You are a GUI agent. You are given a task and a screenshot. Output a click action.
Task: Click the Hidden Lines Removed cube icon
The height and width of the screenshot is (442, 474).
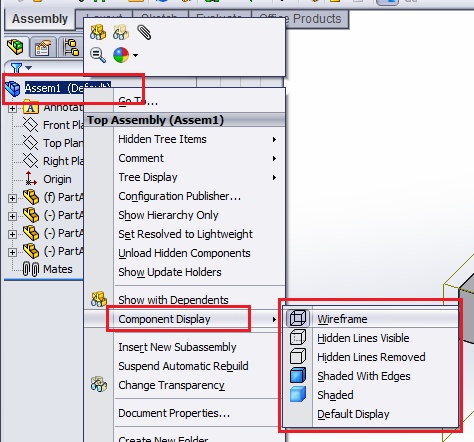click(298, 356)
